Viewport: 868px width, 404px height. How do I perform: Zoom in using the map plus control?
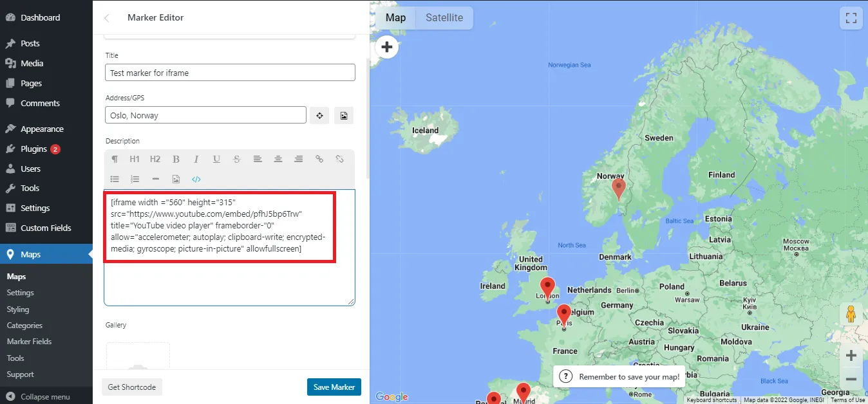851,355
